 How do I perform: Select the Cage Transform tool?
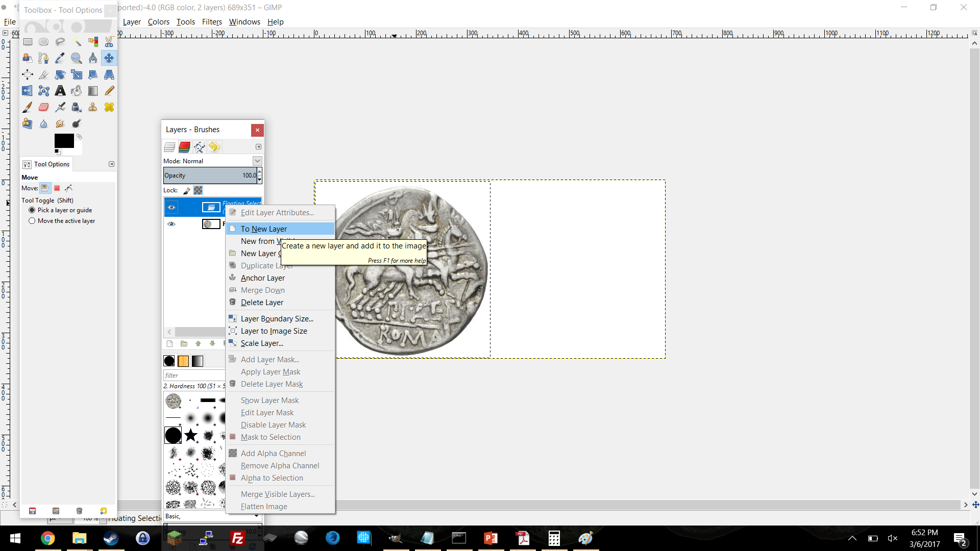(x=44, y=91)
